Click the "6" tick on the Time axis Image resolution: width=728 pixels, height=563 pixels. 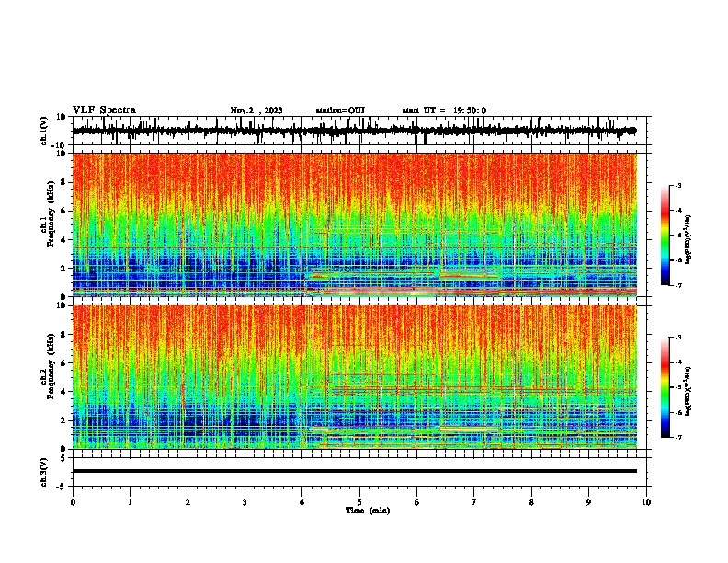click(x=416, y=502)
